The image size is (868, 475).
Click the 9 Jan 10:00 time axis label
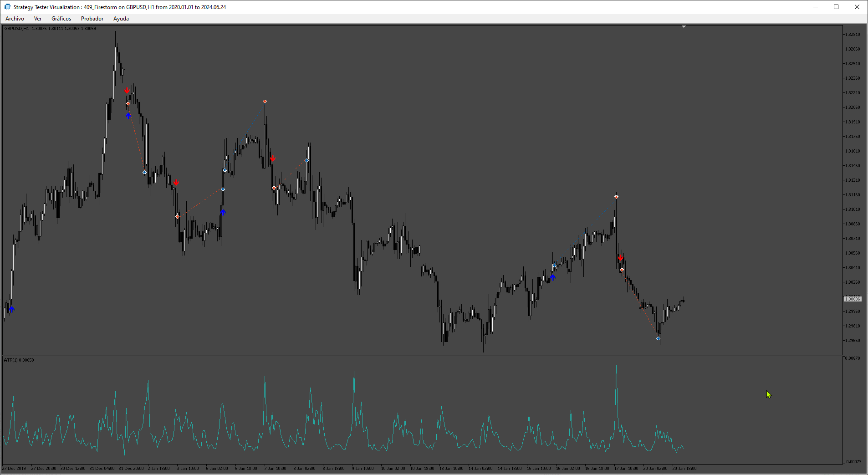tap(363, 469)
